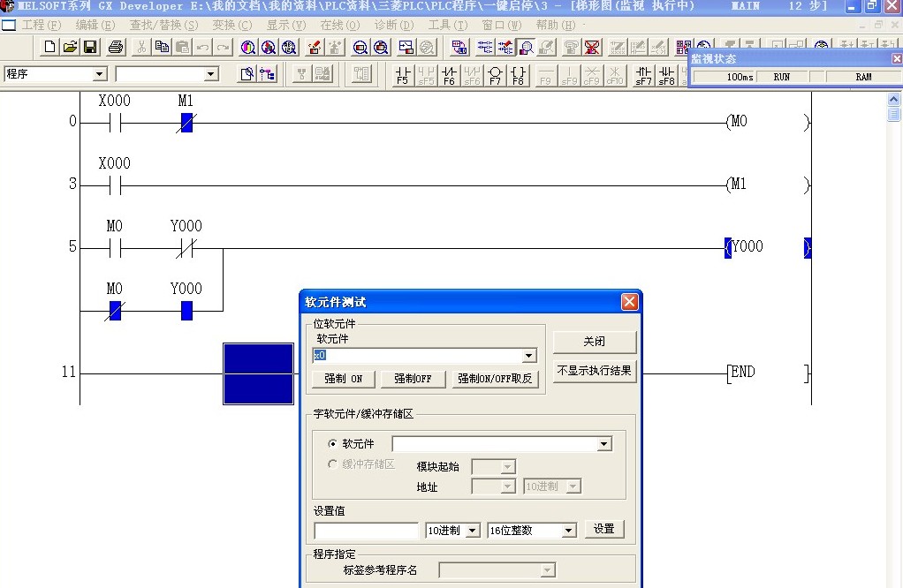Click the Find device magnifier icon
This screenshot has width=903, height=588.
(247, 47)
